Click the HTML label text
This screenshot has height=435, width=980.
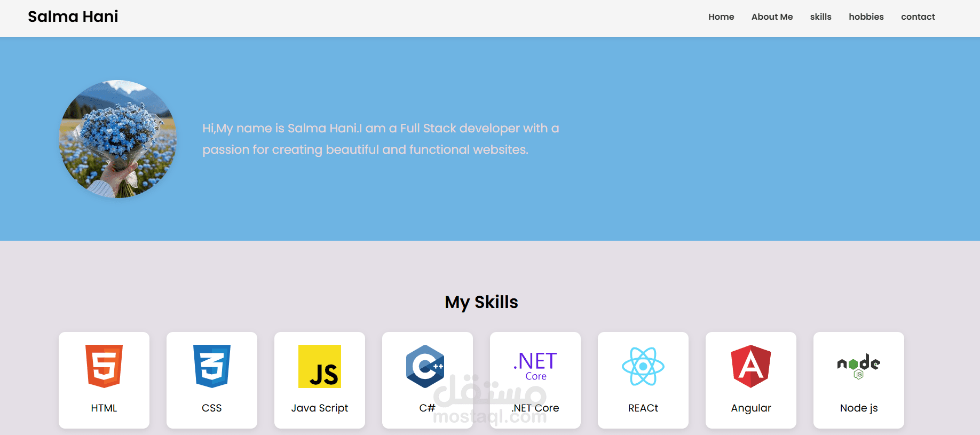pyautogui.click(x=104, y=408)
